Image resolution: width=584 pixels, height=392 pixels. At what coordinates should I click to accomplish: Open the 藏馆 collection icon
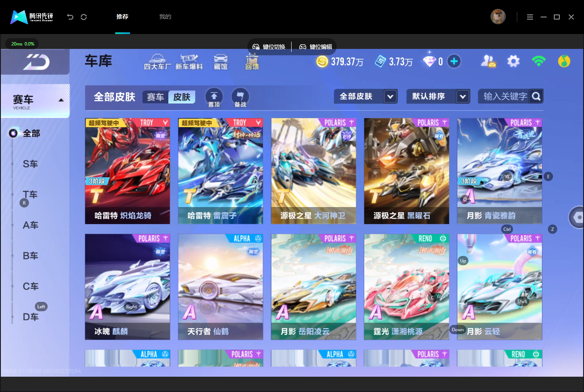[221, 62]
